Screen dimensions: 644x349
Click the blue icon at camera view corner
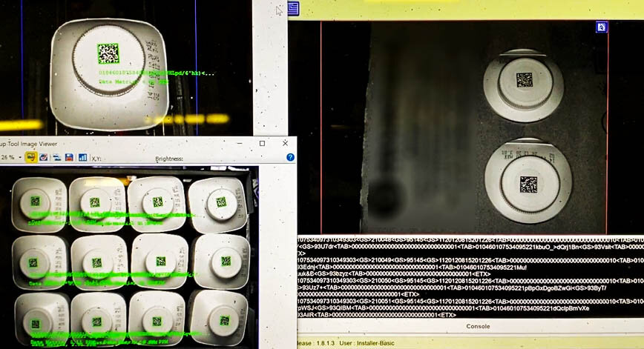[602, 27]
